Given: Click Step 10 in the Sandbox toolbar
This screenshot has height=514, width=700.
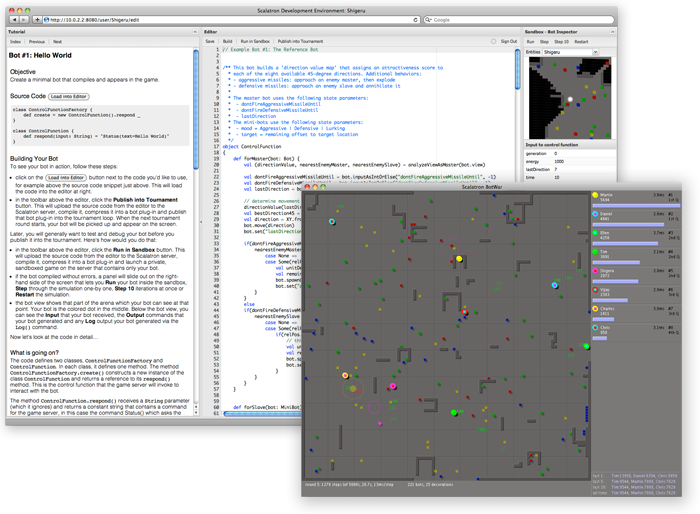Looking at the screenshot, I should tap(561, 42).
